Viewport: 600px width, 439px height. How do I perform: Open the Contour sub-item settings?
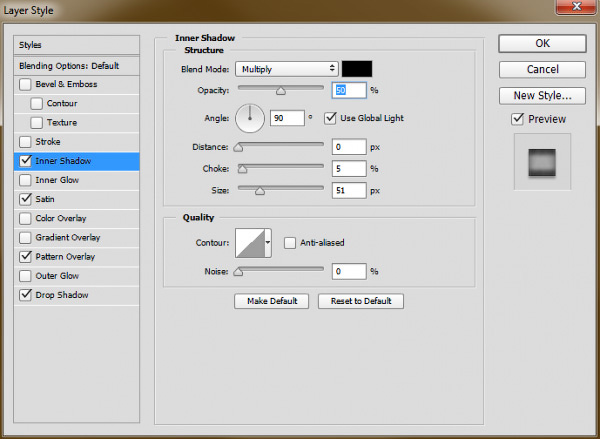pyautogui.click(x=62, y=103)
